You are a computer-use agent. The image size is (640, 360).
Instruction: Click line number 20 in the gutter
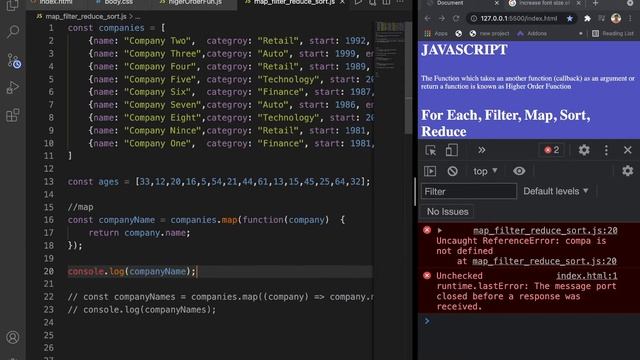pos(49,271)
